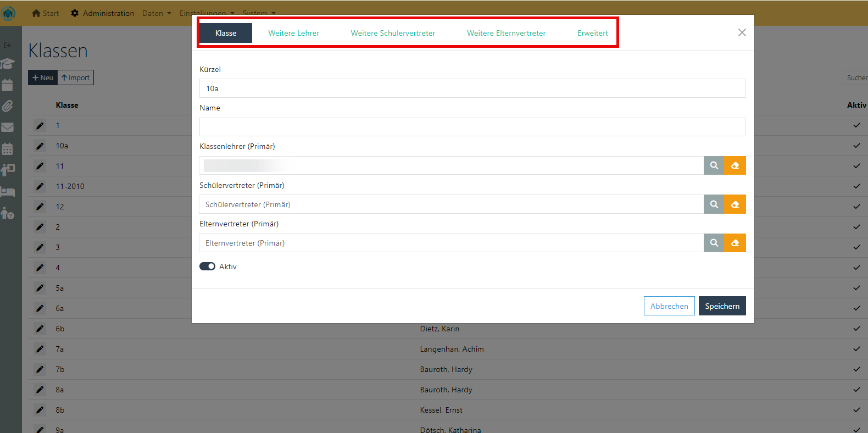Open the Weitere Elternvertreter tab
868x433 pixels.
(x=507, y=33)
